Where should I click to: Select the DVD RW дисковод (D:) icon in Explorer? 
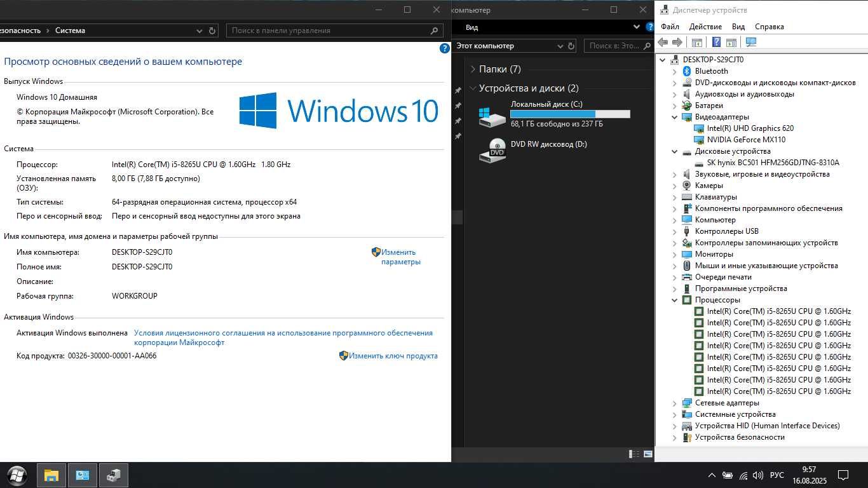pos(492,150)
